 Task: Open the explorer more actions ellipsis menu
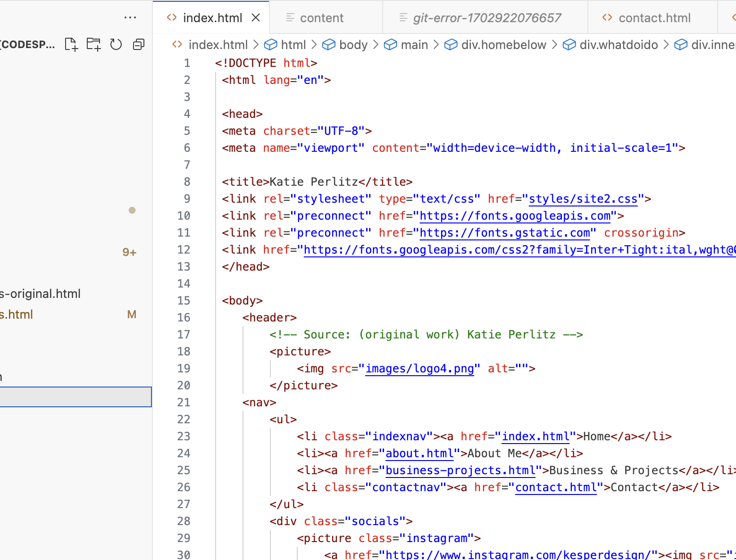point(130,18)
